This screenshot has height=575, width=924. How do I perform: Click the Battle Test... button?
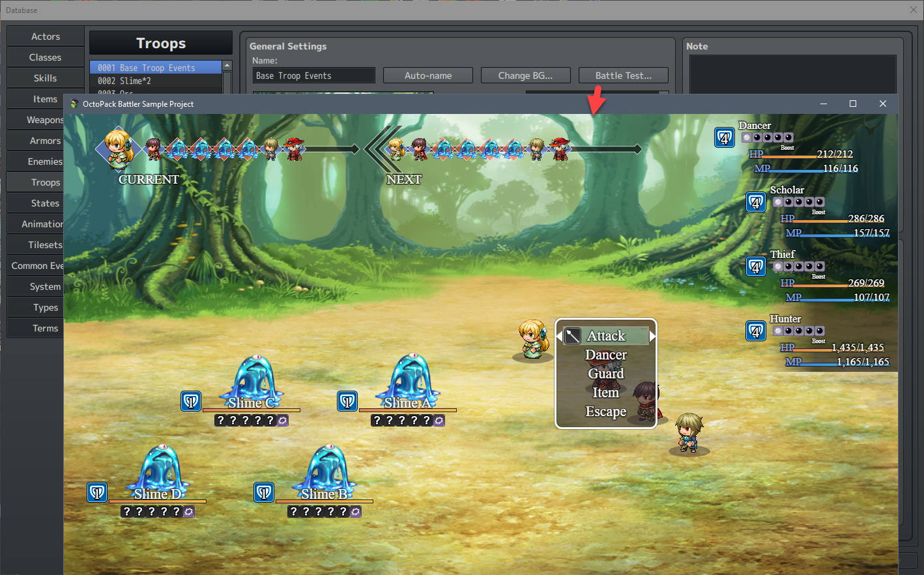coord(624,76)
